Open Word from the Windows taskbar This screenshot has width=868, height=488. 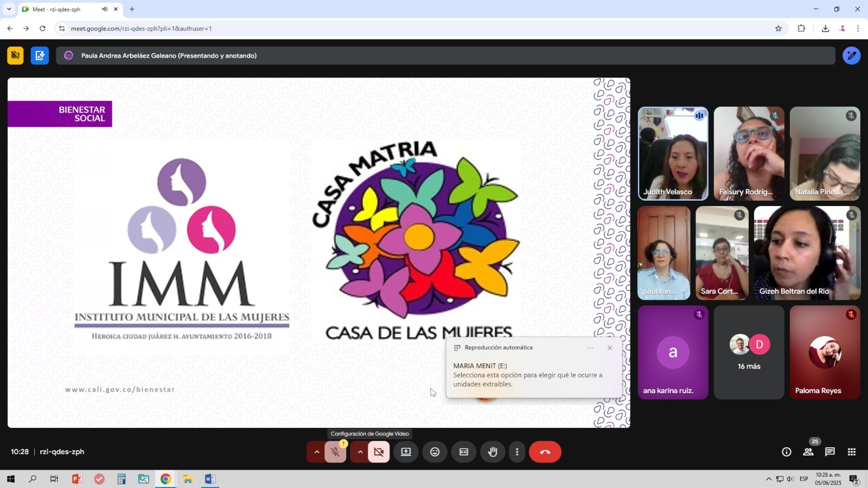click(x=210, y=479)
